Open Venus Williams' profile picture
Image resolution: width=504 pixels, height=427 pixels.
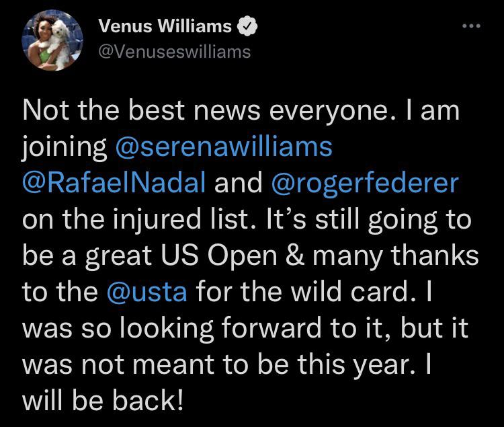click(54, 42)
